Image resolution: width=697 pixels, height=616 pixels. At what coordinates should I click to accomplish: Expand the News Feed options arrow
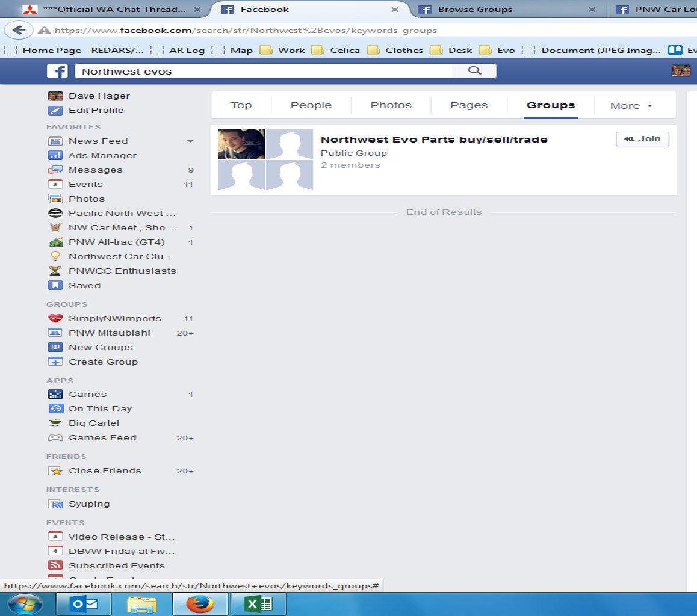pyautogui.click(x=190, y=141)
